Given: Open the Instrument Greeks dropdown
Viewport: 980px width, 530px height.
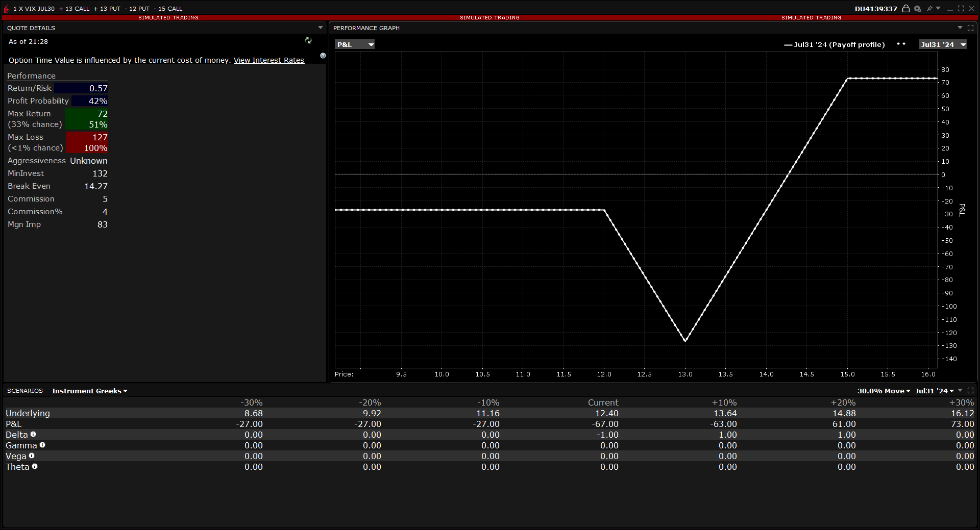Looking at the screenshot, I should tap(89, 391).
